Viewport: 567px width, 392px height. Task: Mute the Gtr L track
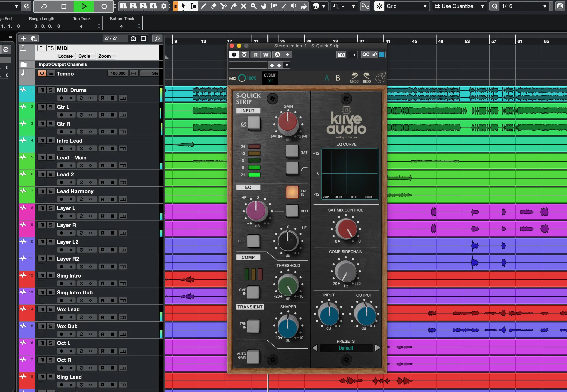click(42, 107)
